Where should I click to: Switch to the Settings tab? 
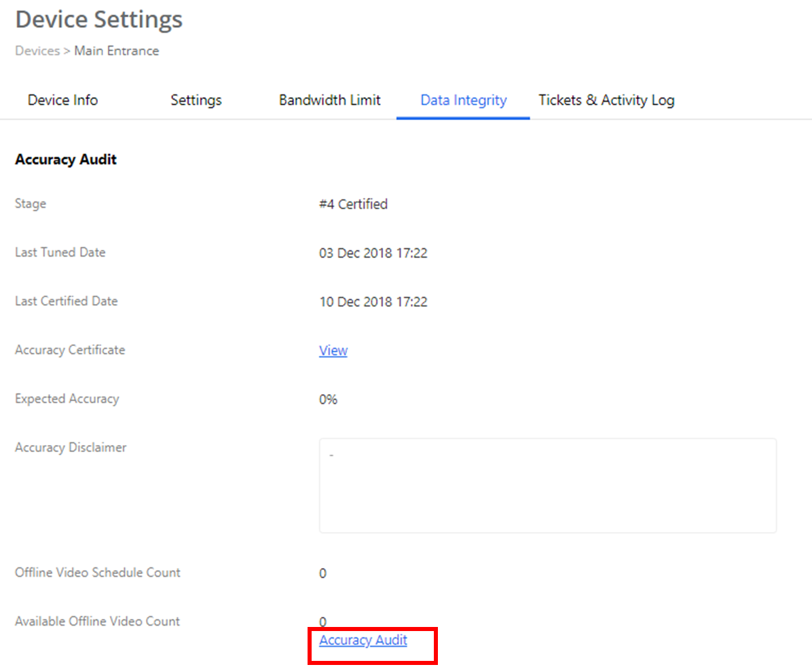pos(196,100)
